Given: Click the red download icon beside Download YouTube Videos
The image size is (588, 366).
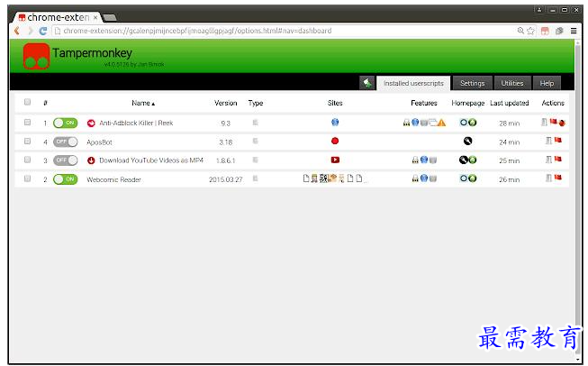Looking at the screenshot, I should click(91, 160).
